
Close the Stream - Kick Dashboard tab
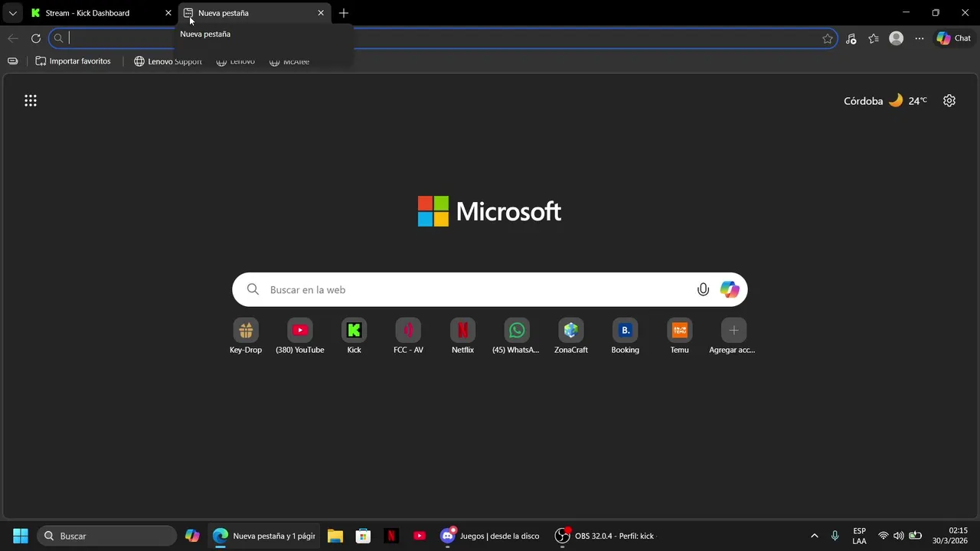[x=168, y=13]
